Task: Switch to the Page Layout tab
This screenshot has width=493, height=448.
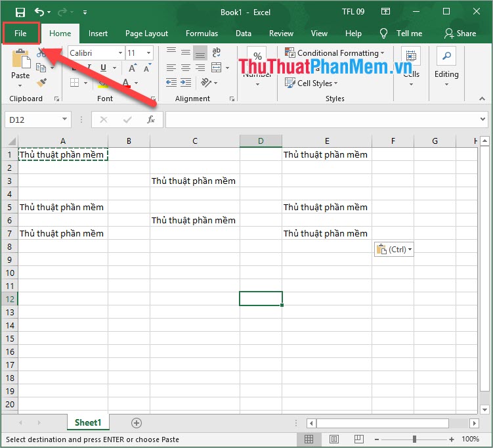Action: 146,34
